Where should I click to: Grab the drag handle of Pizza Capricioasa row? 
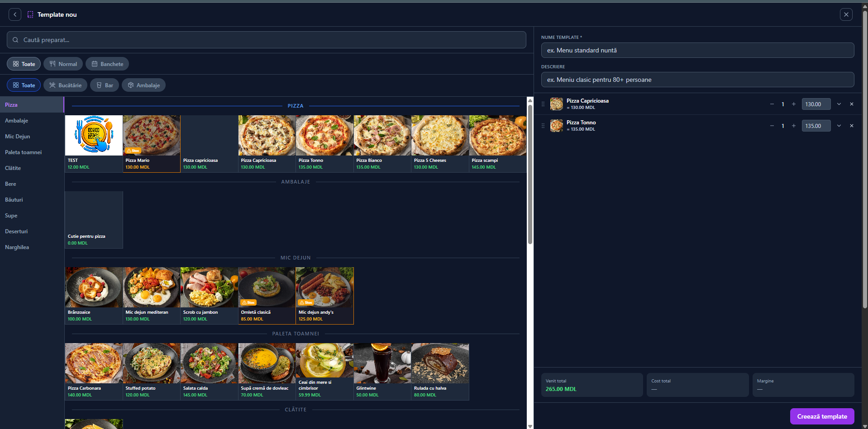tap(543, 104)
